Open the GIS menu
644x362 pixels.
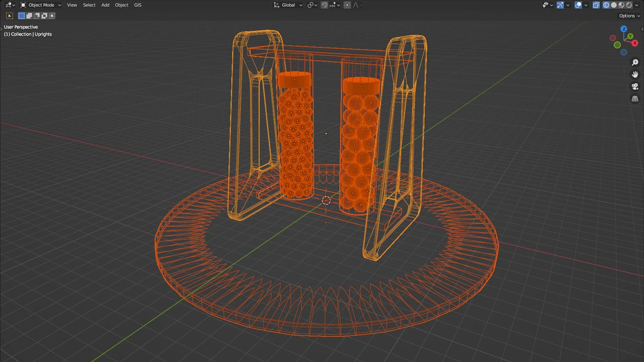click(138, 5)
